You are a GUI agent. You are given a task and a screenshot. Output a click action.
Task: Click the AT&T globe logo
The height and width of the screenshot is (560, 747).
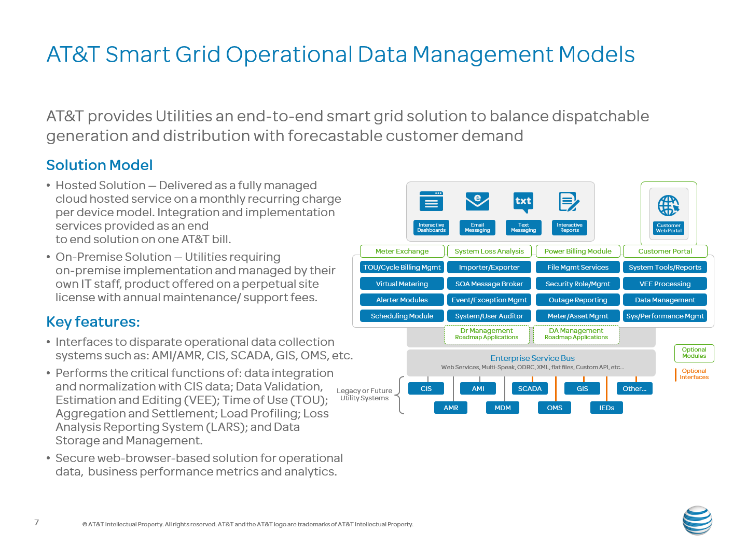pos(697,520)
